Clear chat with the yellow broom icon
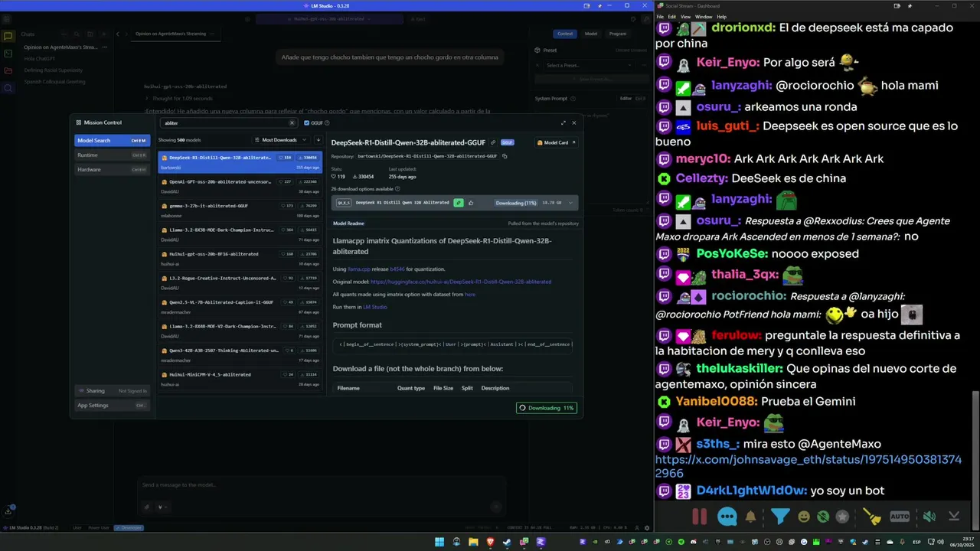The width and height of the screenshot is (980, 551). point(872,517)
